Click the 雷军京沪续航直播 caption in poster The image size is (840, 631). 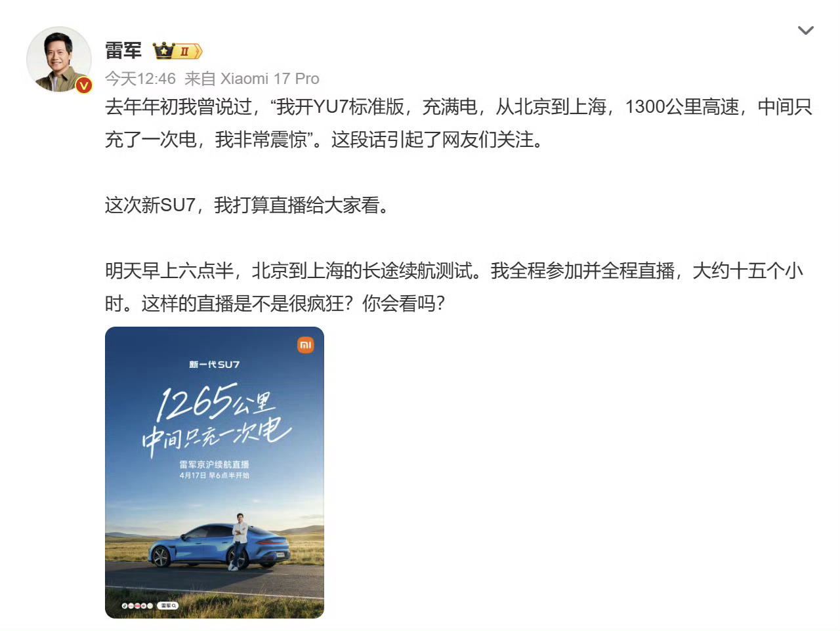[x=215, y=464]
